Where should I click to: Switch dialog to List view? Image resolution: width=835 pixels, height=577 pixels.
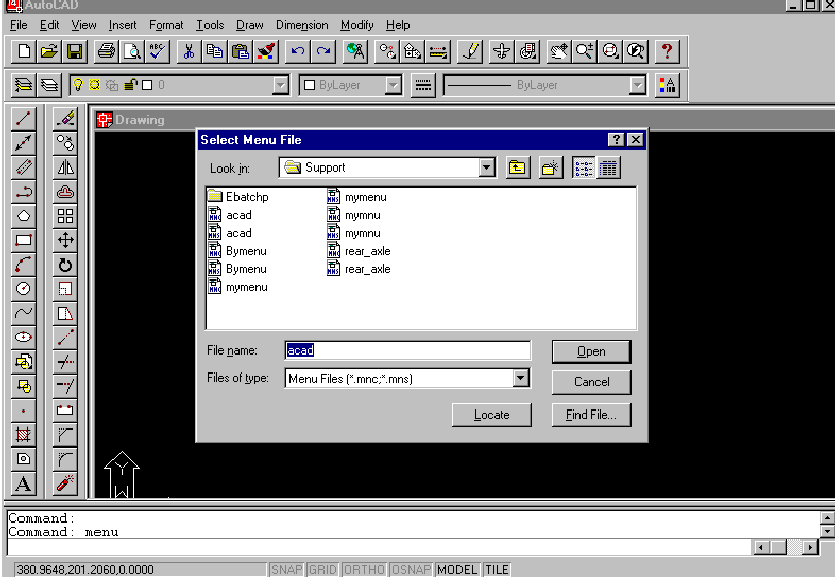(x=584, y=168)
